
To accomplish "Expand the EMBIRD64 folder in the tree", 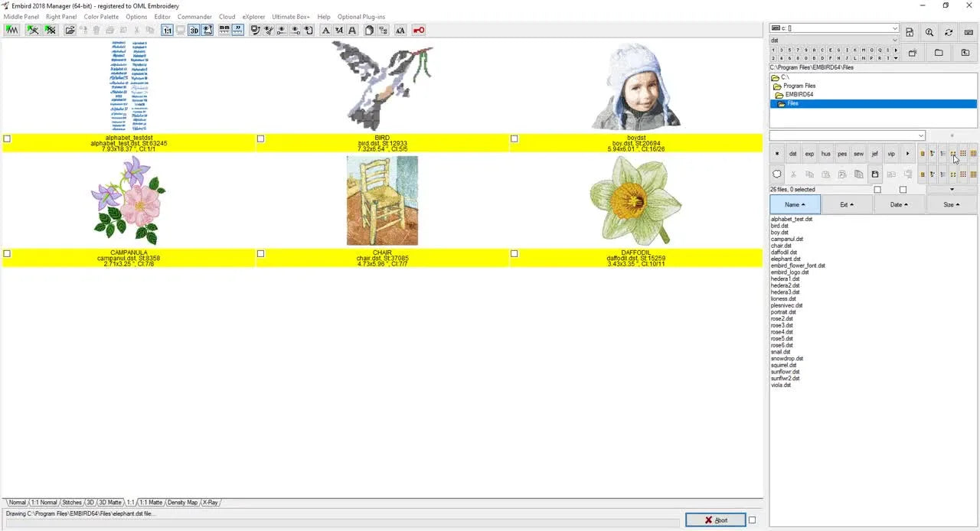I will [798, 94].
